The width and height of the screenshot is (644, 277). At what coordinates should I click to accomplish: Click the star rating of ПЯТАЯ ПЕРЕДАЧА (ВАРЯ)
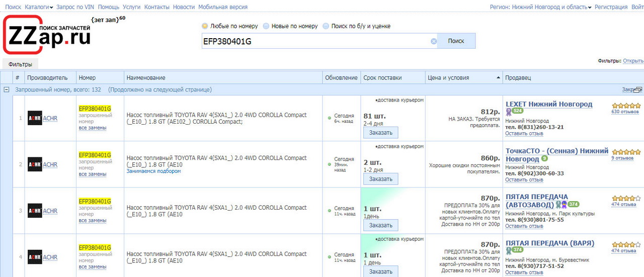point(626,244)
